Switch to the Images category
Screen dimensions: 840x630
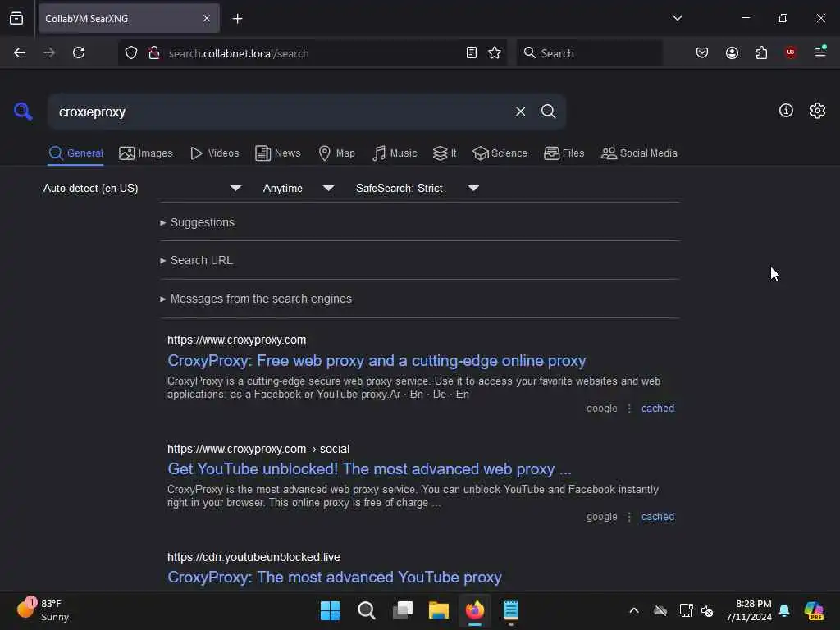pyautogui.click(x=146, y=153)
